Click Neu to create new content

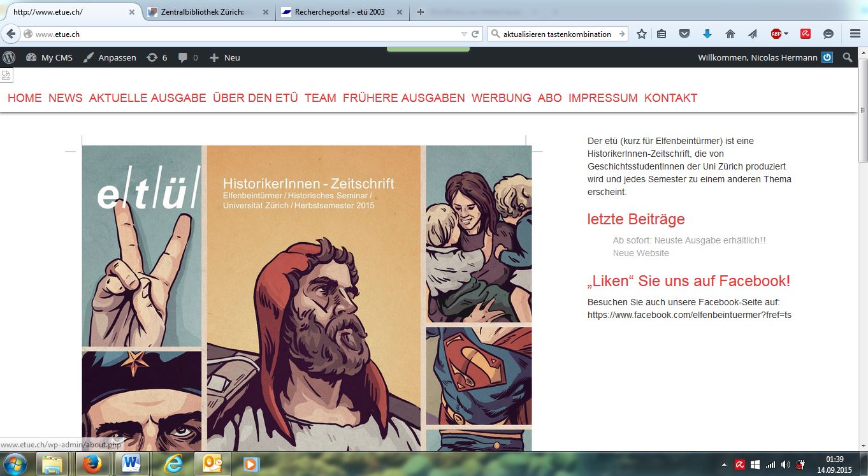pyautogui.click(x=225, y=57)
